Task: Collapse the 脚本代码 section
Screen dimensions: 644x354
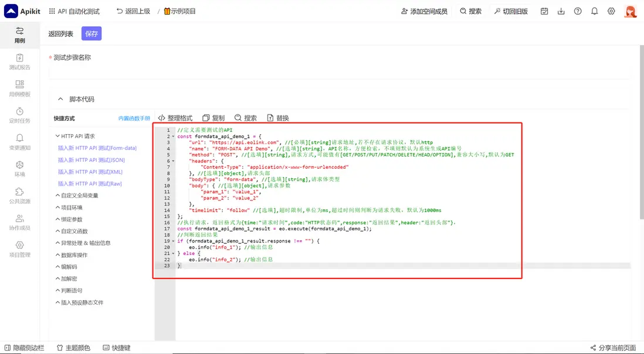Action: point(60,99)
